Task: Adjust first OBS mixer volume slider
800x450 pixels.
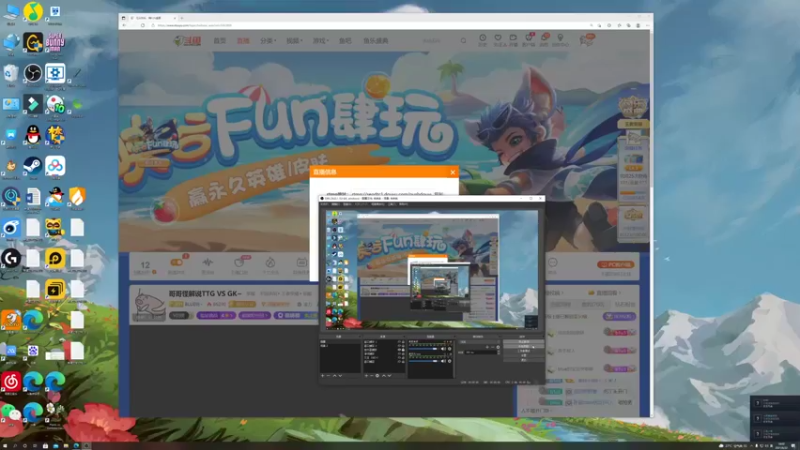Action: click(424, 348)
